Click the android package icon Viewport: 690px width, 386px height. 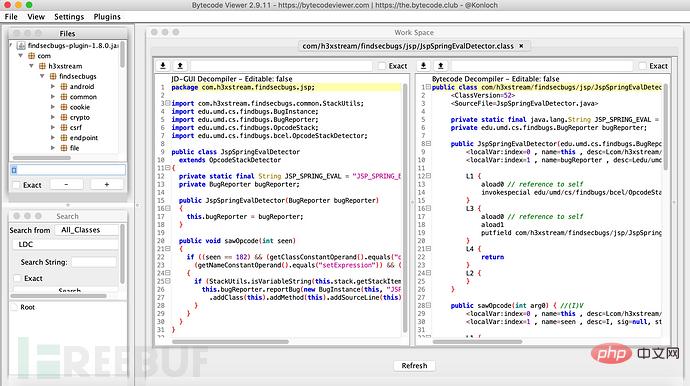coord(64,86)
